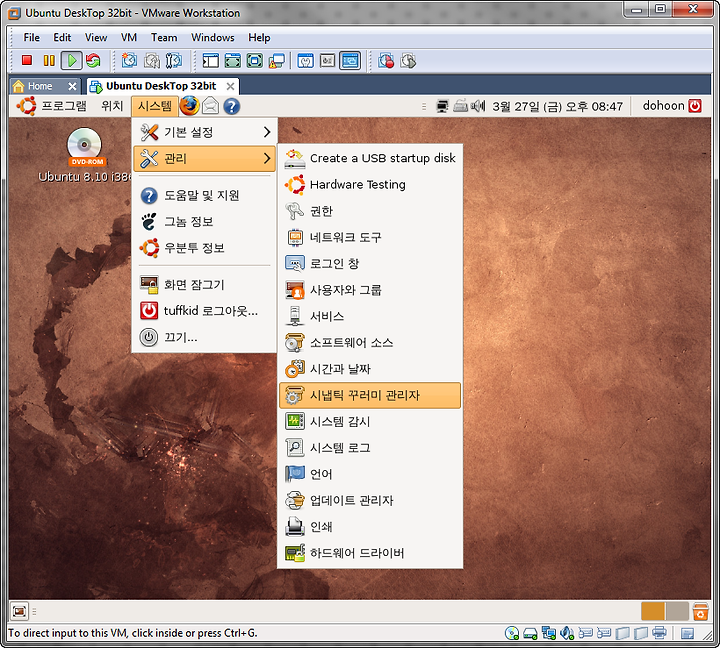The width and height of the screenshot is (720, 648).
Task: Open 우분투 정보
Action: (204, 248)
